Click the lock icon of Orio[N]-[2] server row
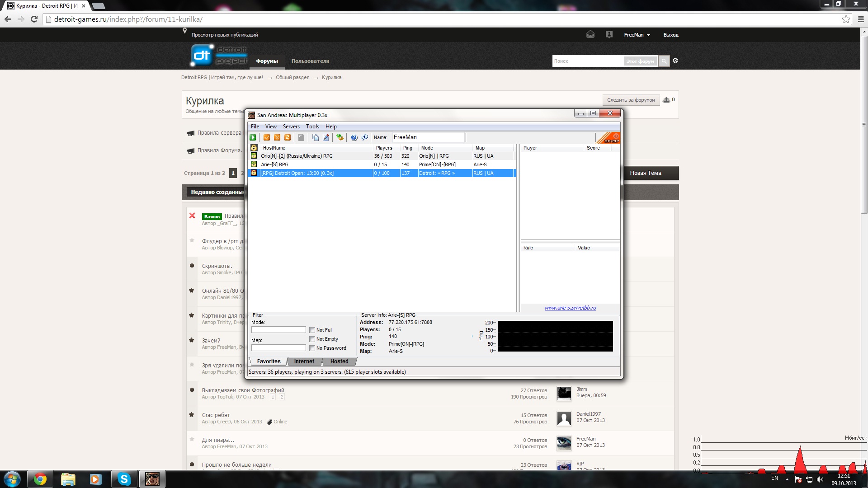This screenshot has width=868, height=488. point(254,156)
